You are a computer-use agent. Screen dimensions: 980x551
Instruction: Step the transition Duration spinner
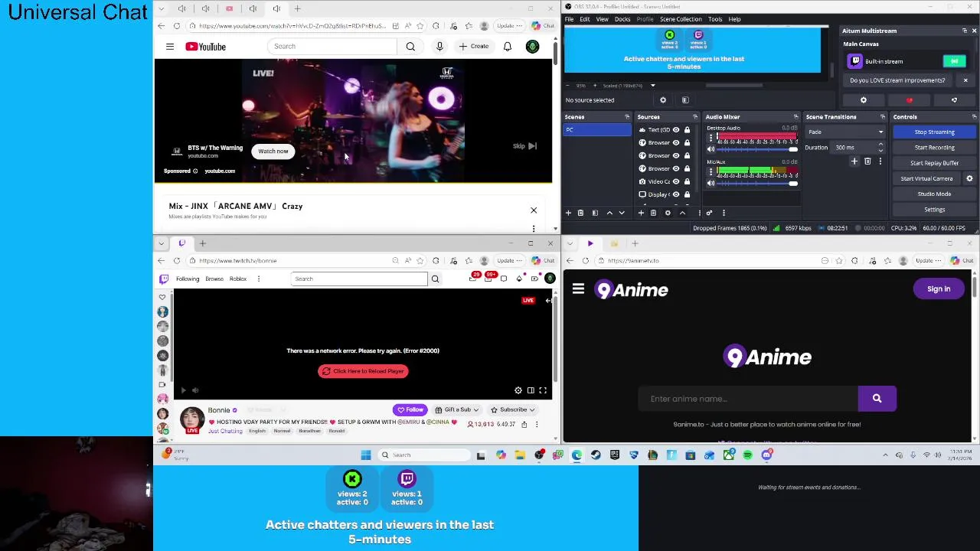(880, 147)
